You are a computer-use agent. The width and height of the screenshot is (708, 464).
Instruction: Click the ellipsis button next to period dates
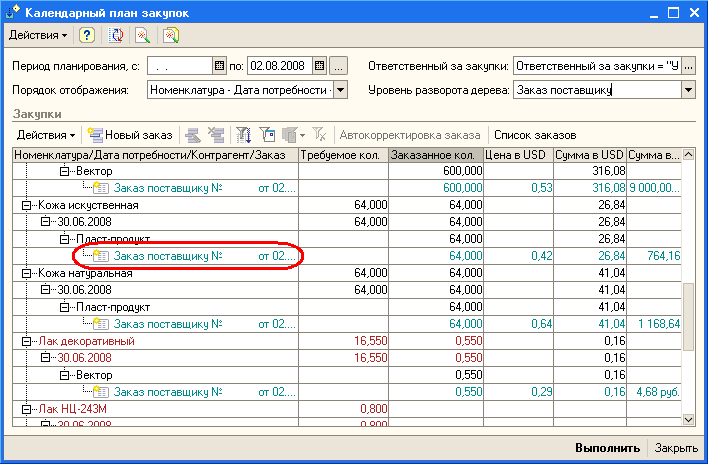tap(338, 66)
